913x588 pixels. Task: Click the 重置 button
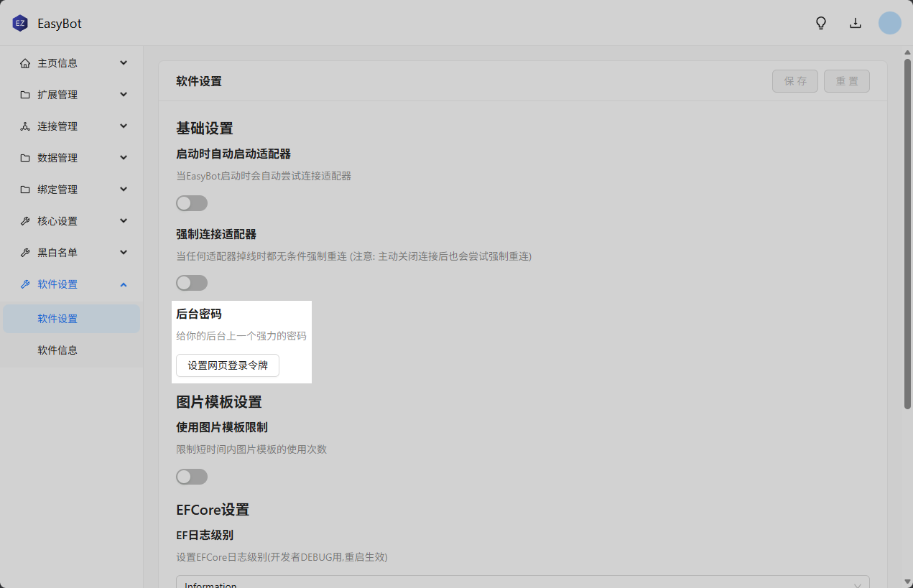point(847,81)
